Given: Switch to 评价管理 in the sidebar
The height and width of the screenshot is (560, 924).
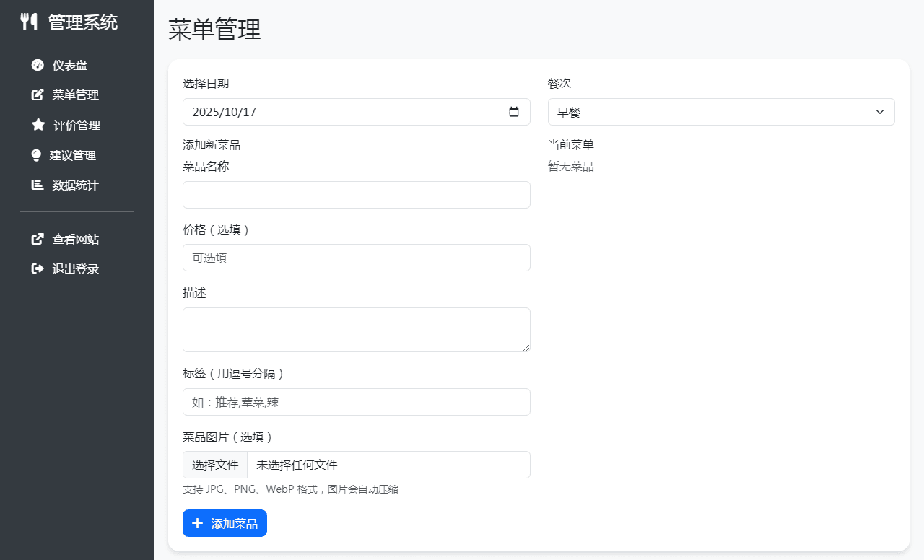Looking at the screenshot, I should point(77,125).
